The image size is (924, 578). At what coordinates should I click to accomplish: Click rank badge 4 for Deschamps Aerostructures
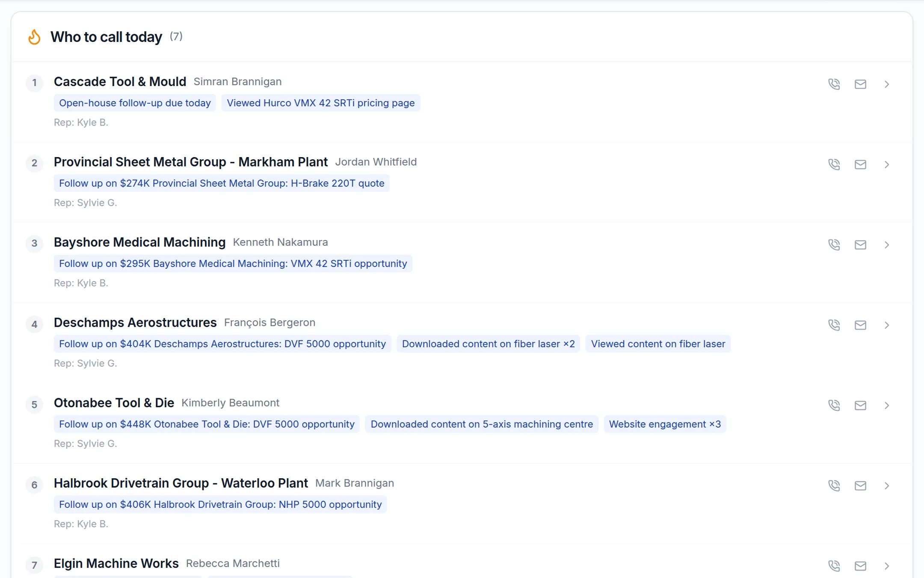[x=34, y=324]
